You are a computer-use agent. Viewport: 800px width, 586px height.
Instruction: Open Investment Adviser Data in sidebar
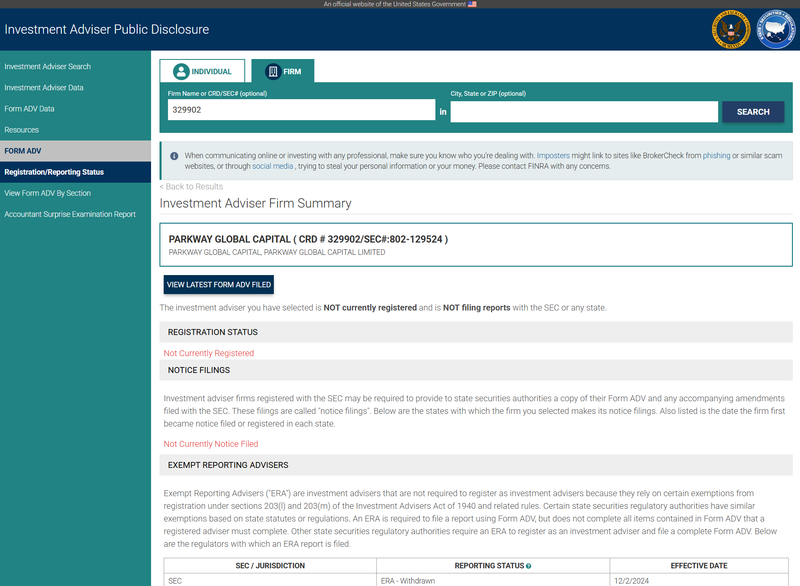(44, 88)
